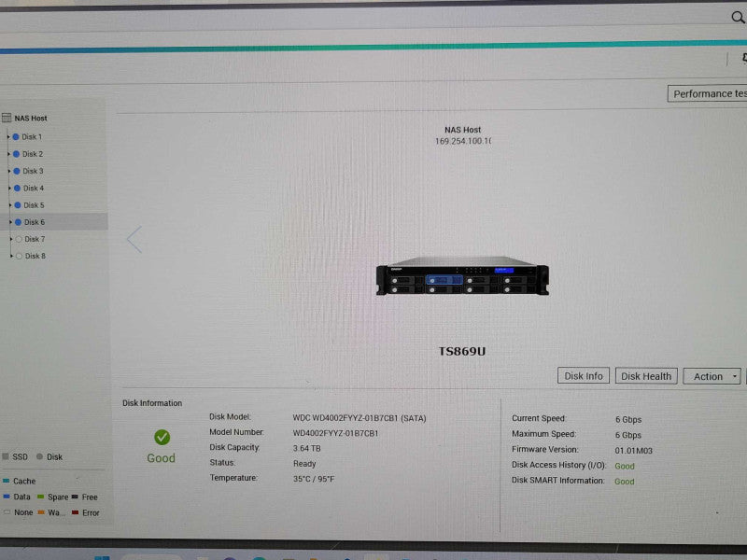The width and height of the screenshot is (747, 560).
Task: Click the Windows Start icon in taskbar
Action: (102, 557)
